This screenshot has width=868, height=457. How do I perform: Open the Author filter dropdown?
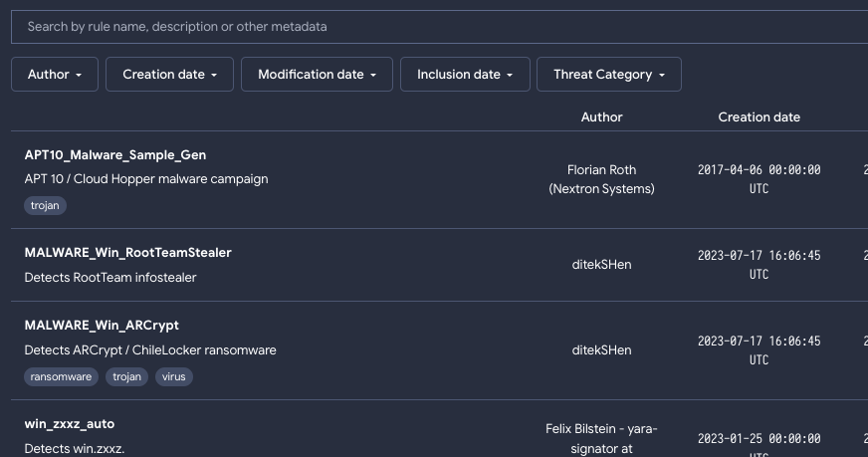(x=55, y=75)
